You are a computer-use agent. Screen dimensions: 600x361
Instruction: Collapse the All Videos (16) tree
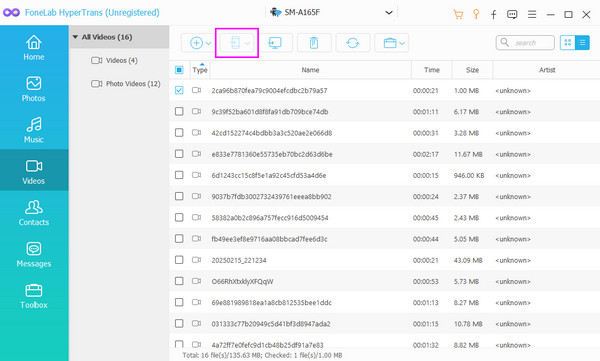pyautogui.click(x=75, y=37)
